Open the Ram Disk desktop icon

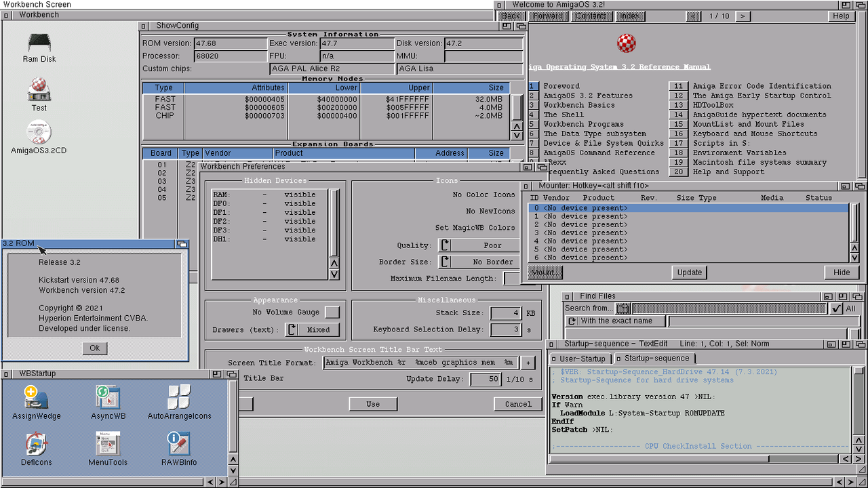point(39,44)
